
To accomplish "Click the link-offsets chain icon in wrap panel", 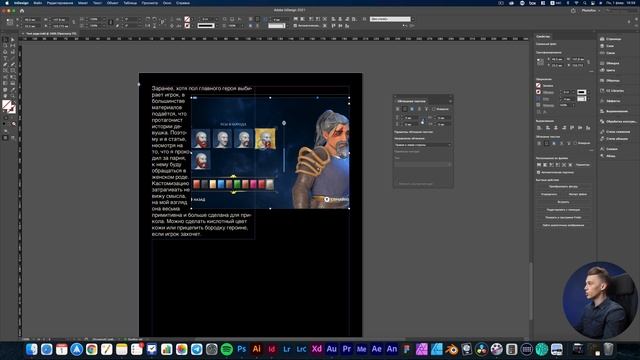I will coord(422,121).
